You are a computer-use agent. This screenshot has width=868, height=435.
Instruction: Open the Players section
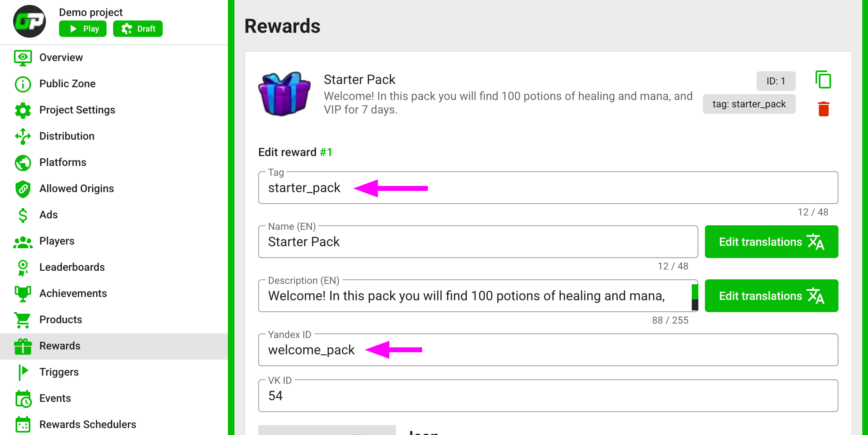coord(23,241)
